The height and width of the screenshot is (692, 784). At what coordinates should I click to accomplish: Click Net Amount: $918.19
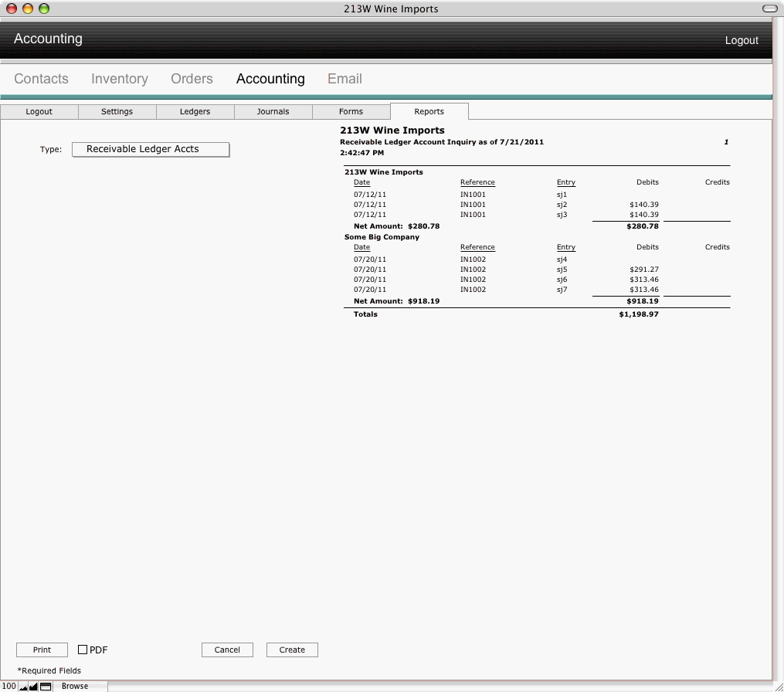click(x=396, y=301)
